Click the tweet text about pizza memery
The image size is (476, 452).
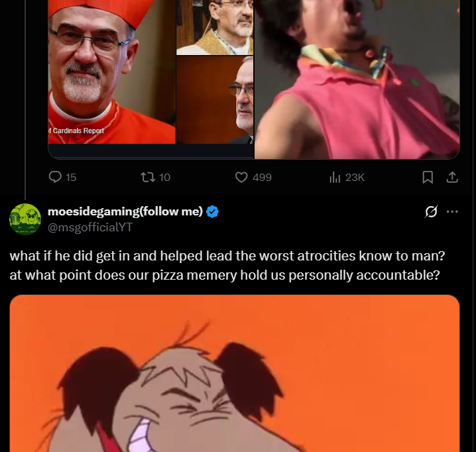click(227, 265)
